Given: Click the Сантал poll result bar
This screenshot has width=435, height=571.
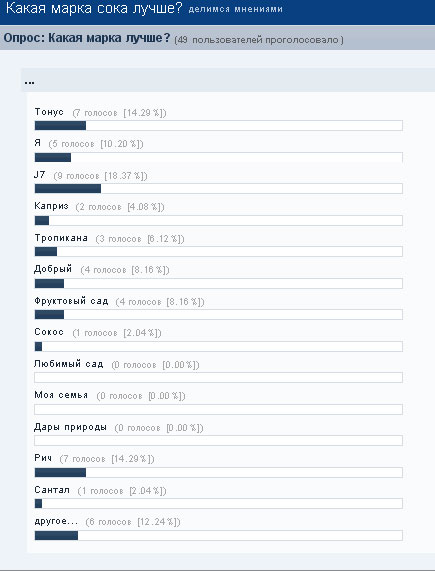Looking at the screenshot, I should [x=218, y=504].
